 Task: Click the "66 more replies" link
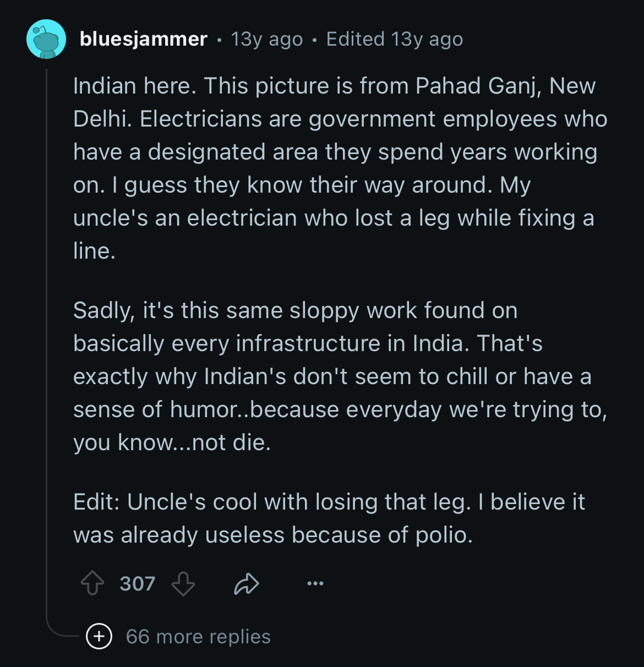tap(198, 637)
